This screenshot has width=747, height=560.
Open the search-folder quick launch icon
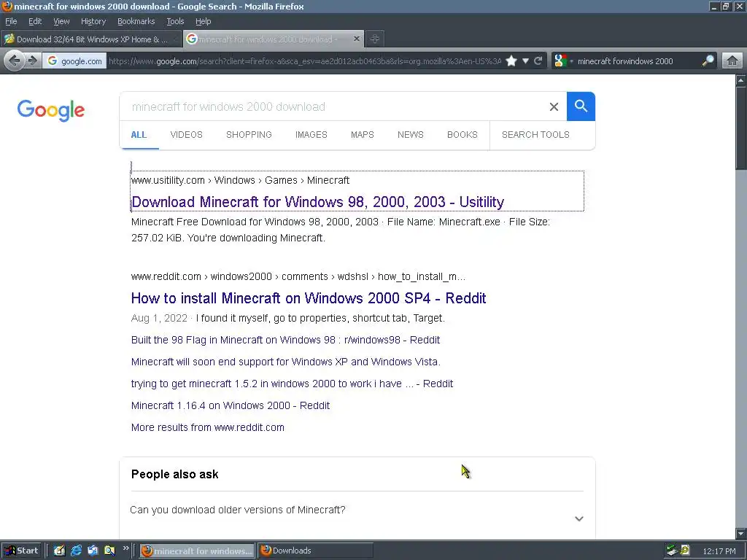pyautogui.click(x=109, y=551)
